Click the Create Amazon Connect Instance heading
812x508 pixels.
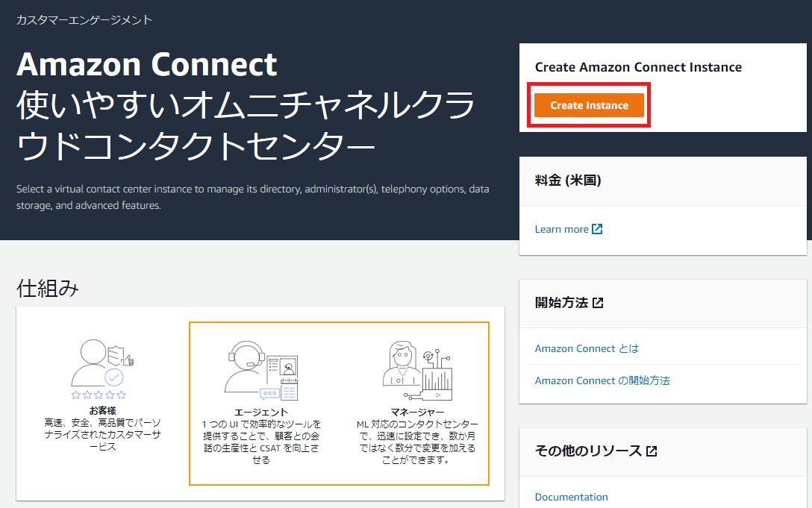pyautogui.click(x=638, y=67)
